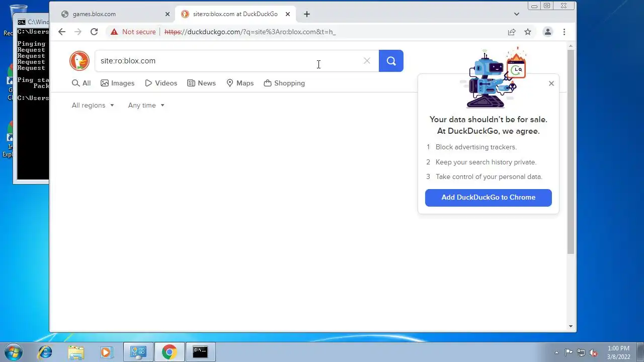Click the scrollbar down arrow
This screenshot has height=362, width=644.
(x=571, y=326)
